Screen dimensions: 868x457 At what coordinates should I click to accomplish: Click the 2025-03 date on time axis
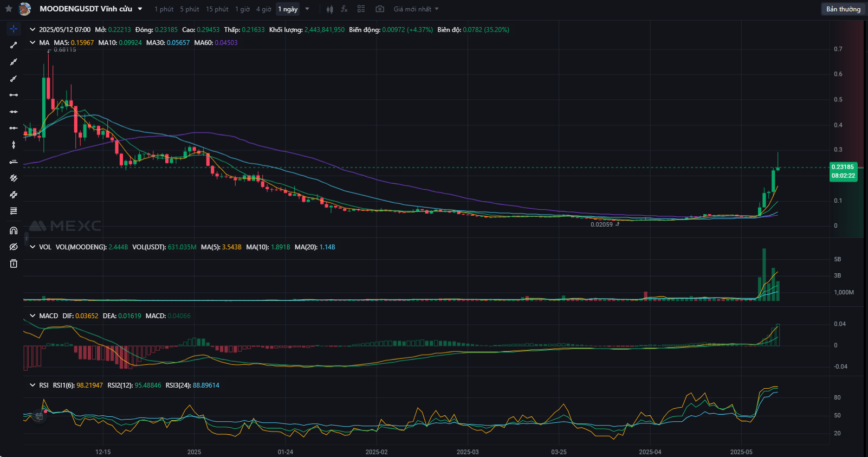pos(468,452)
